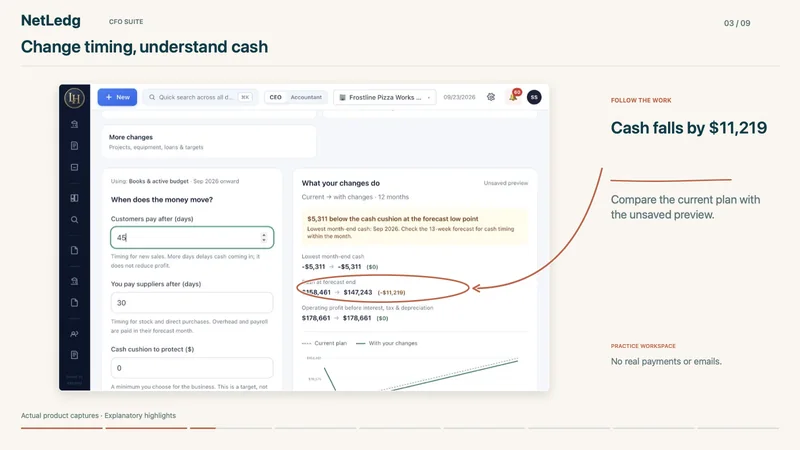Open the SS user avatar menu

(534, 97)
